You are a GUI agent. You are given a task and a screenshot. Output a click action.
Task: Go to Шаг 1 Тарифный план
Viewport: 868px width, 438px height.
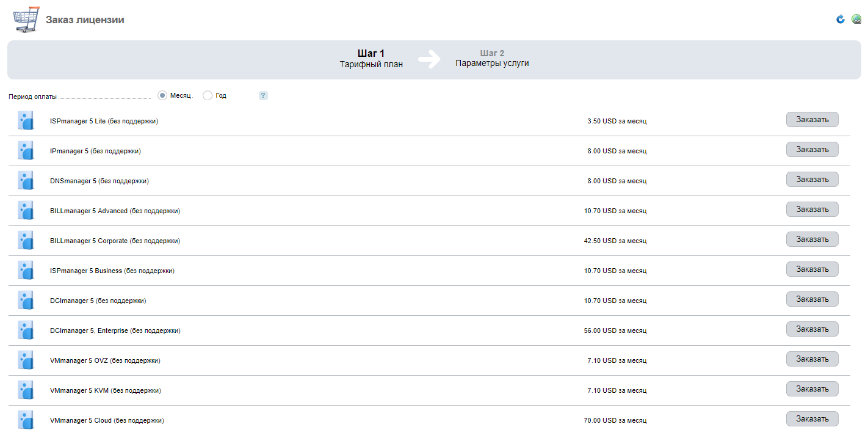(x=371, y=59)
